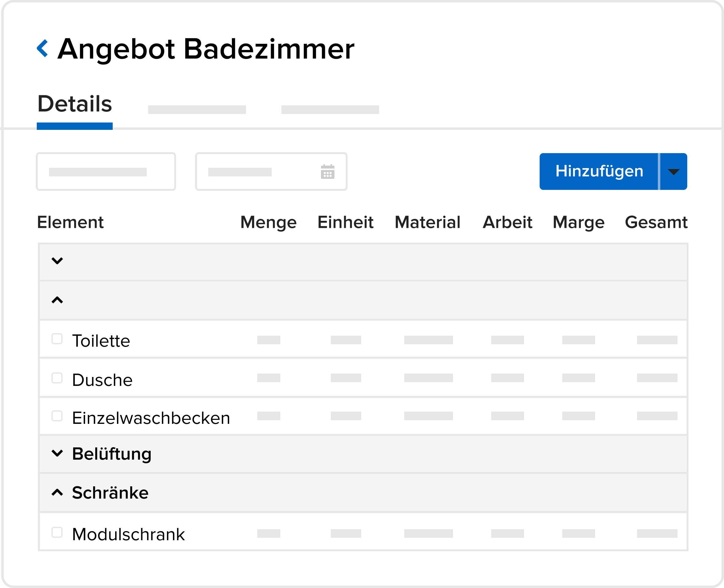Open the third placeholder tab
The image size is (724, 588).
[x=330, y=109]
